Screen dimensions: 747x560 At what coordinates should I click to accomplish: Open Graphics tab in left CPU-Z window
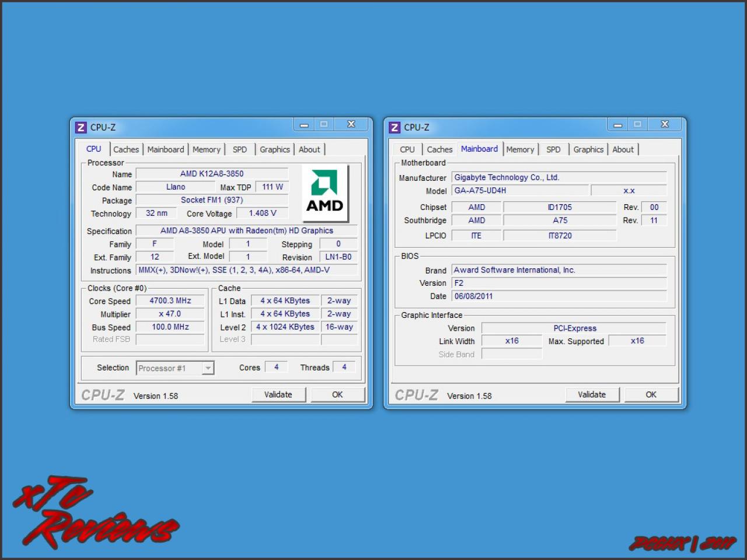275,149
